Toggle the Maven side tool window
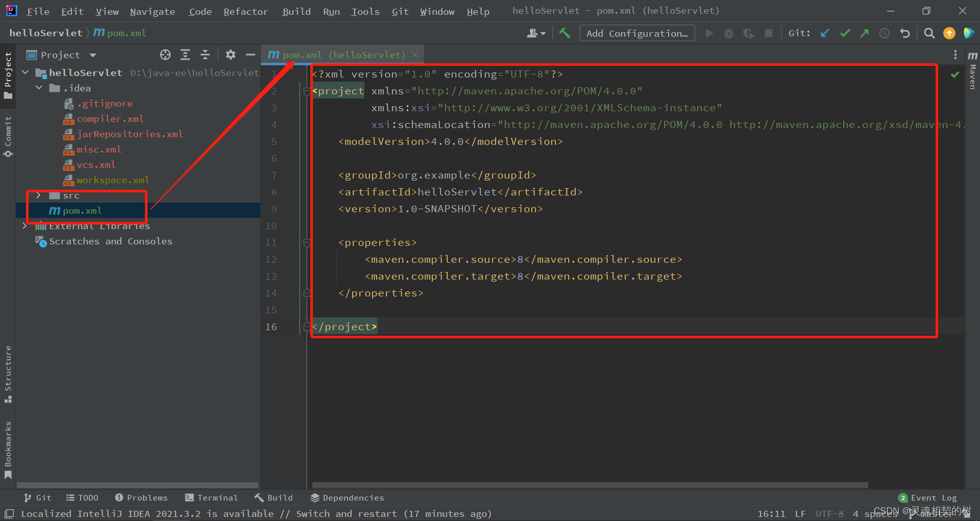 [x=972, y=70]
